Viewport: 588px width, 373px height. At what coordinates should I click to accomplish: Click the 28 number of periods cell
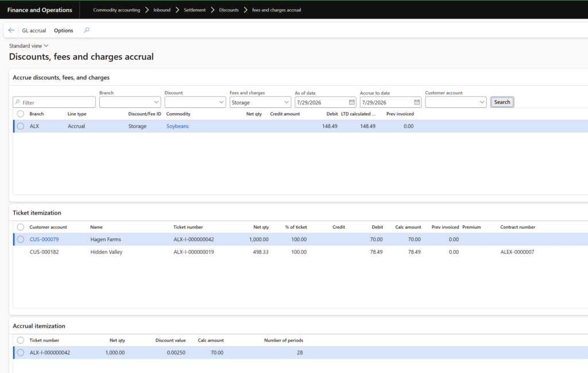coord(300,352)
